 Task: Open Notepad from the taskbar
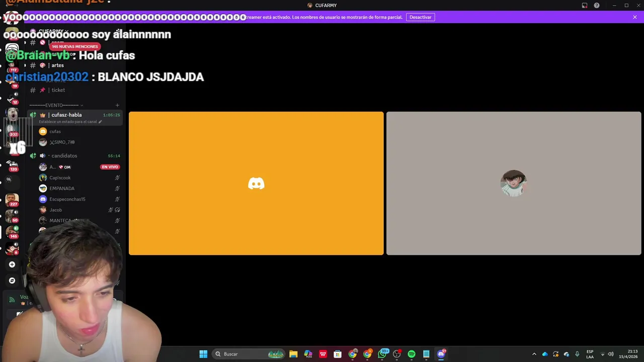click(x=426, y=354)
